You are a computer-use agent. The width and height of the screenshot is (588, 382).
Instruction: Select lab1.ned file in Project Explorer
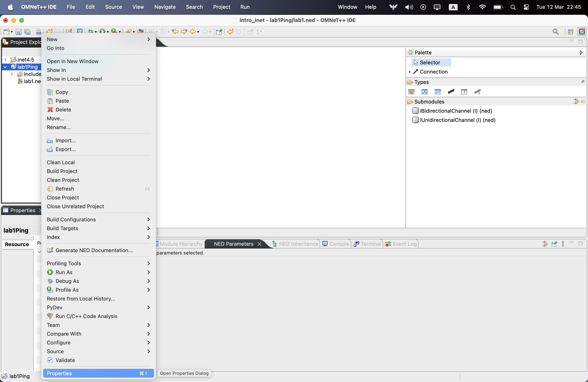point(29,81)
